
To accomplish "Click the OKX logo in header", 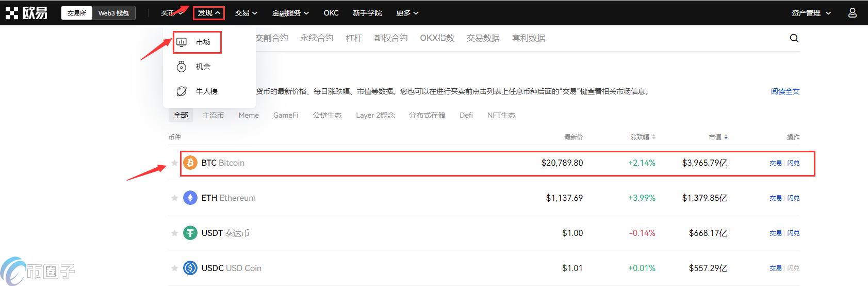I will click(27, 13).
